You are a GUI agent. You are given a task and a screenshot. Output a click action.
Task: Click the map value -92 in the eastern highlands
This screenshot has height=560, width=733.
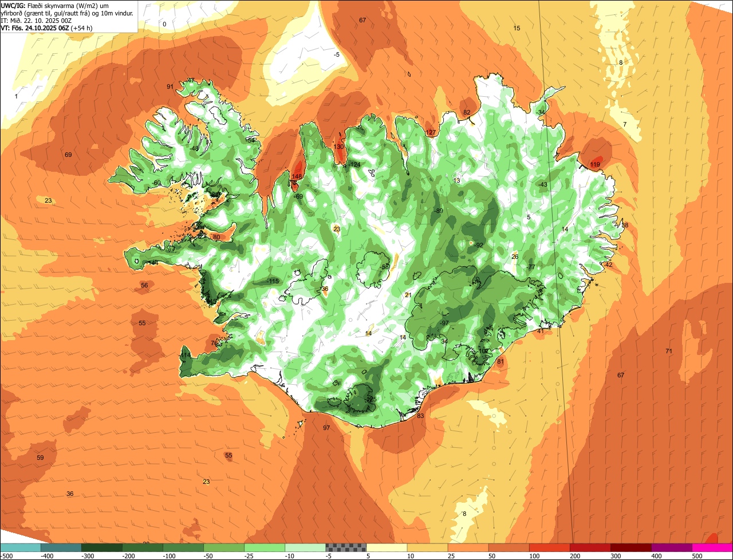[x=479, y=245]
